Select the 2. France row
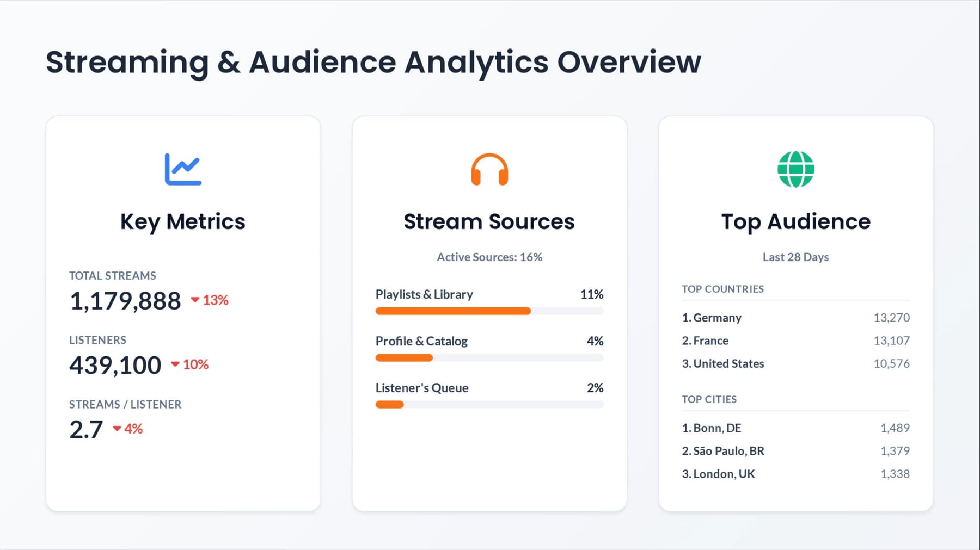This screenshot has width=980, height=550. (x=796, y=341)
